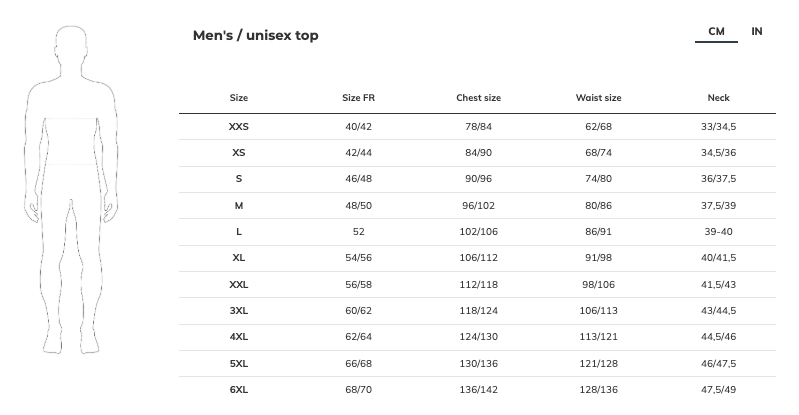Click the neck value 39-40 cell
799x415 pixels.
coord(718,232)
